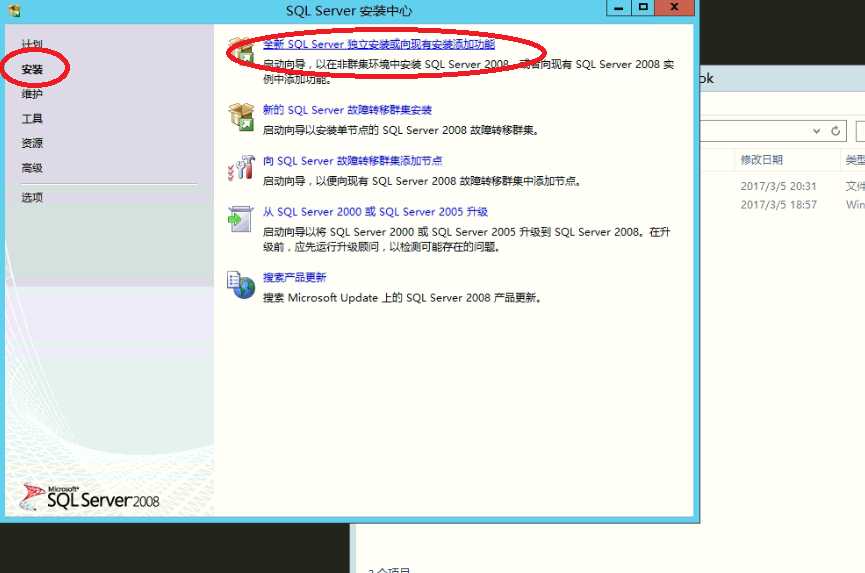Close the SQL Server 安装中心 window
This screenshot has width=865, height=573.
pyautogui.click(x=675, y=8)
